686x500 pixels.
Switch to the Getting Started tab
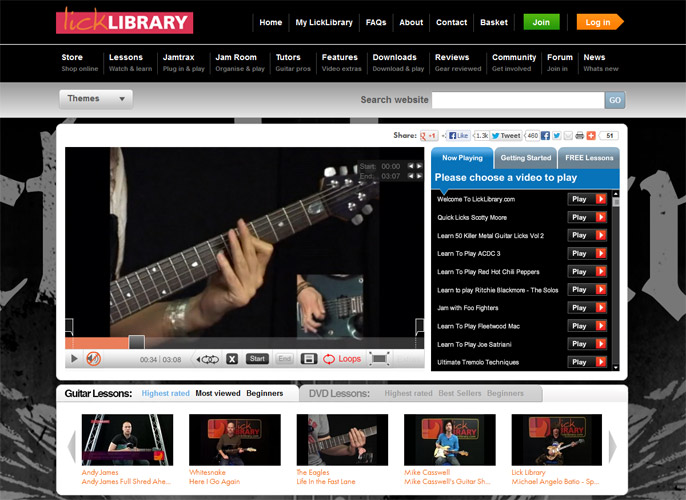pyautogui.click(x=525, y=158)
